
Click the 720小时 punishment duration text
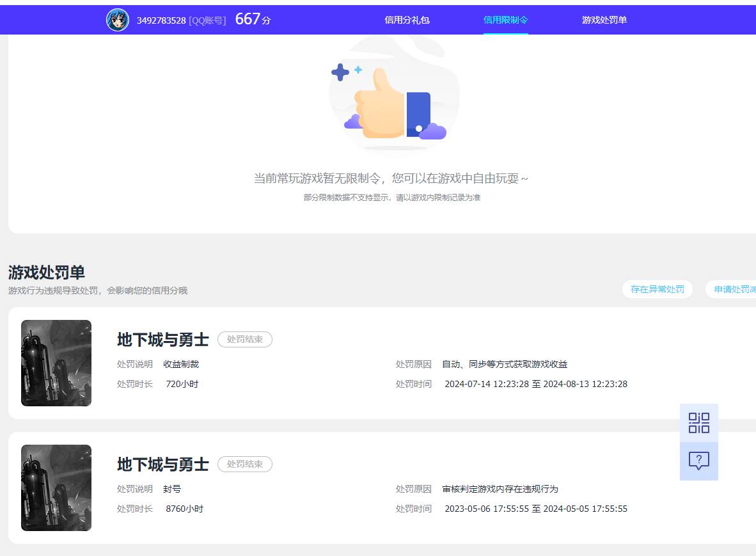tap(182, 384)
